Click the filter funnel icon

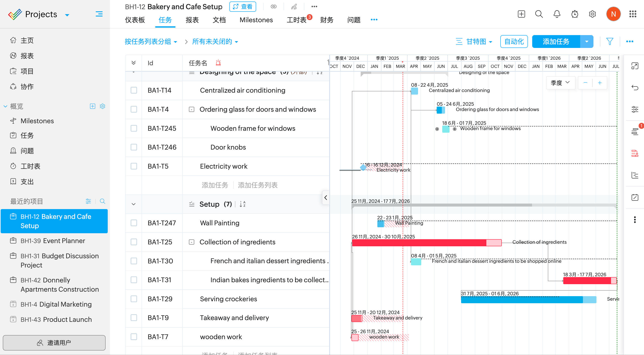point(610,42)
